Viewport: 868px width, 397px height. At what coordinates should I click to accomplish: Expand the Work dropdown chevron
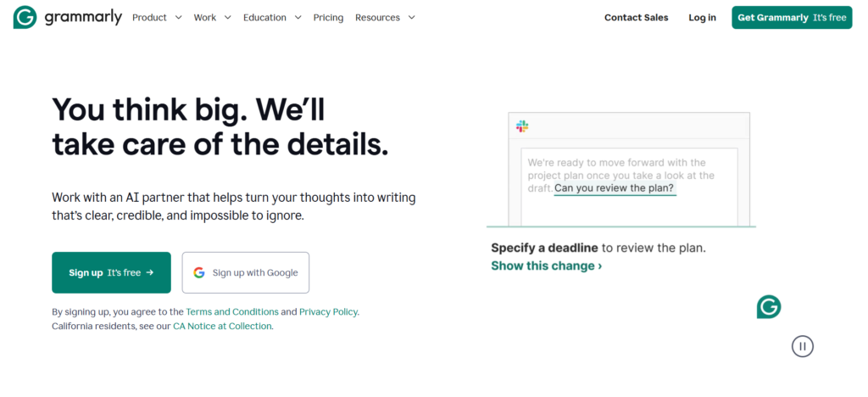coord(227,17)
